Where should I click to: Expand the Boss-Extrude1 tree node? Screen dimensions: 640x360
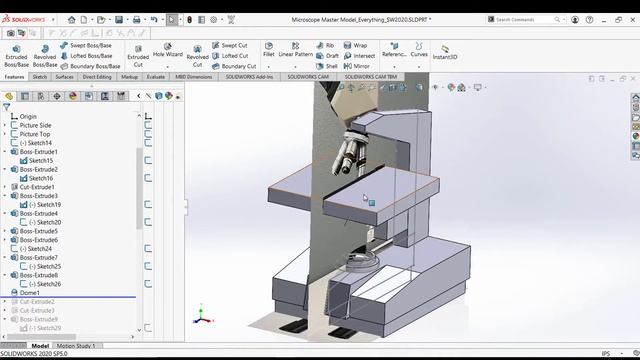pos(5,151)
